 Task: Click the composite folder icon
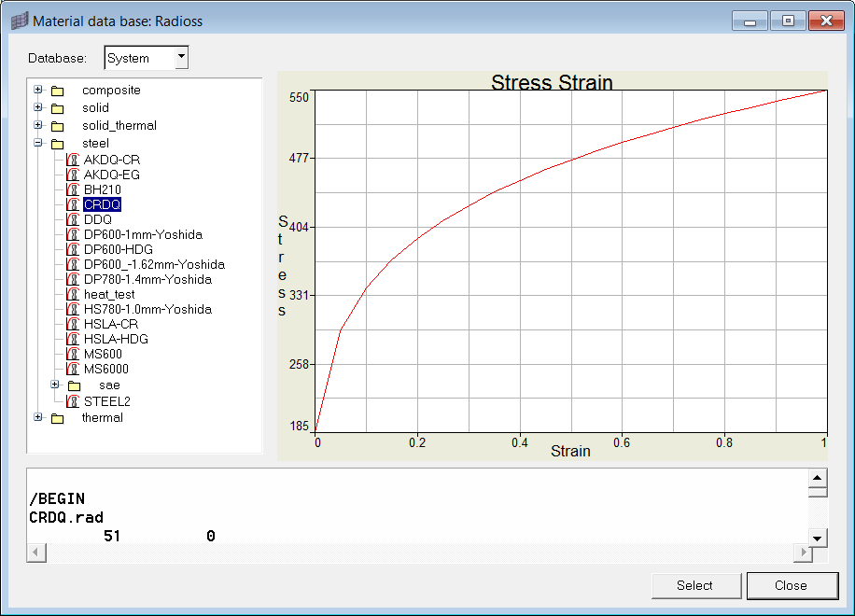pos(57,91)
